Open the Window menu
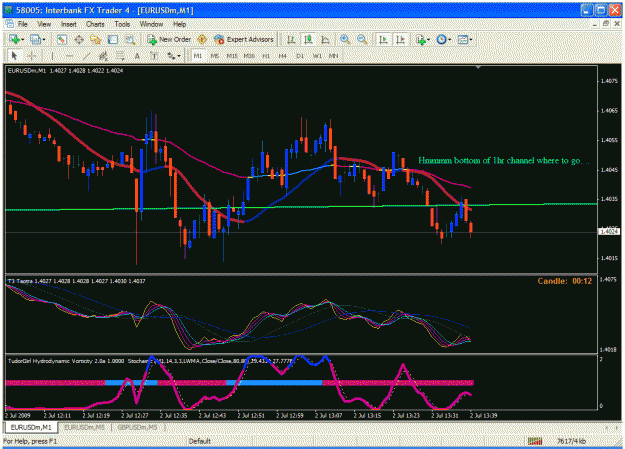Image resolution: width=625 pixels, height=449 pixels. (151, 24)
